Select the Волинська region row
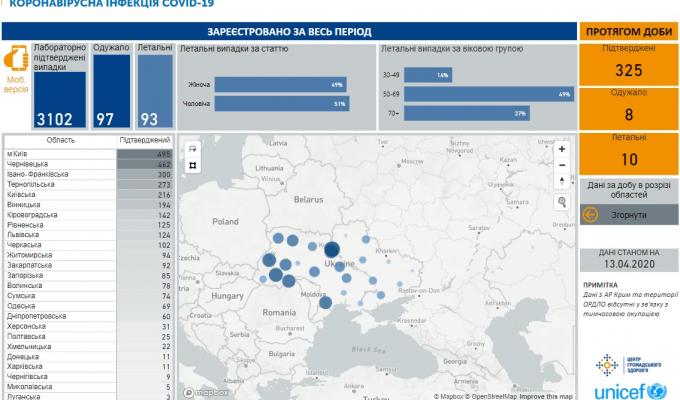The width and height of the screenshot is (680, 400). [x=88, y=286]
